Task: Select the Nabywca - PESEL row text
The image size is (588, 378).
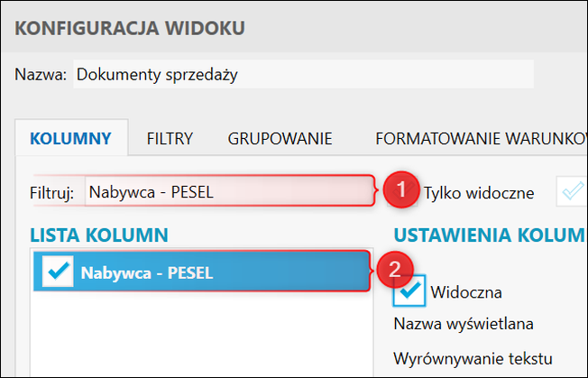Action: click(146, 272)
